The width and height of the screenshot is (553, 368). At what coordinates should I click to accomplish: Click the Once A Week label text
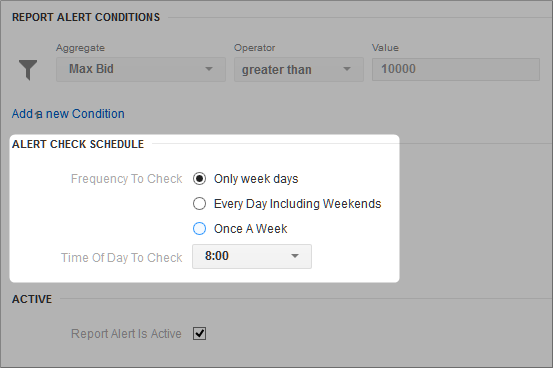[250, 229]
